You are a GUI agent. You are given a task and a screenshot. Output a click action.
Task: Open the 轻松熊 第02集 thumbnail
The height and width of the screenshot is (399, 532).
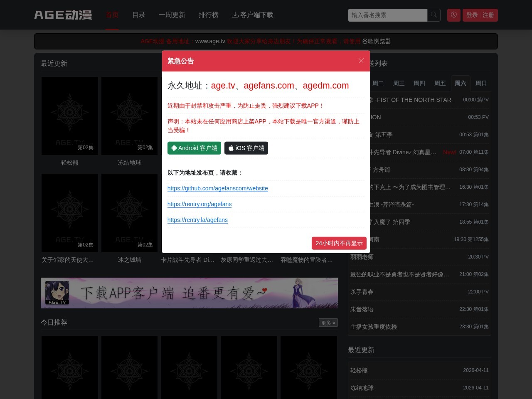[69, 116]
